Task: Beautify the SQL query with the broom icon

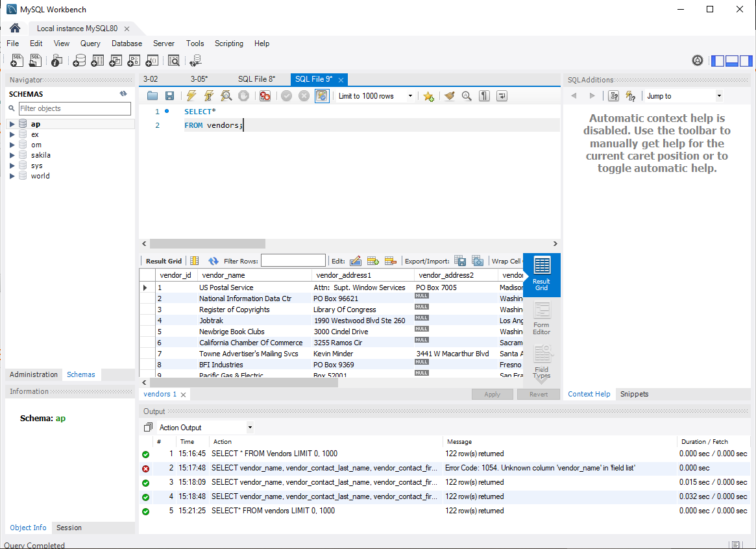Action: (x=449, y=95)
